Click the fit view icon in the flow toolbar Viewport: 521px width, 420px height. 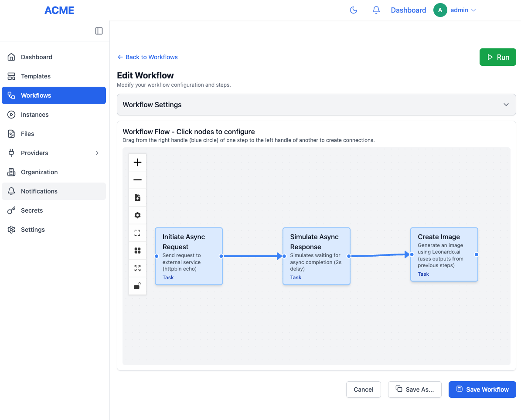137,233
